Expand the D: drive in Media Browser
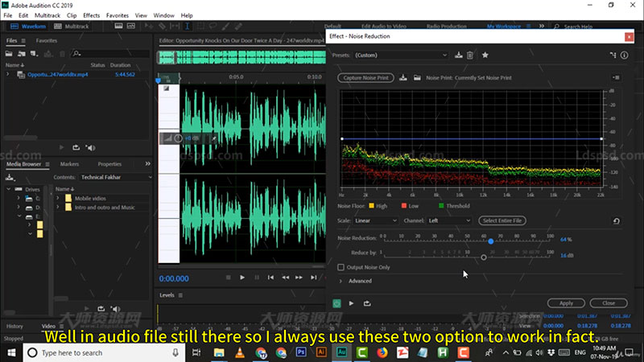 [x=18, y=208]
